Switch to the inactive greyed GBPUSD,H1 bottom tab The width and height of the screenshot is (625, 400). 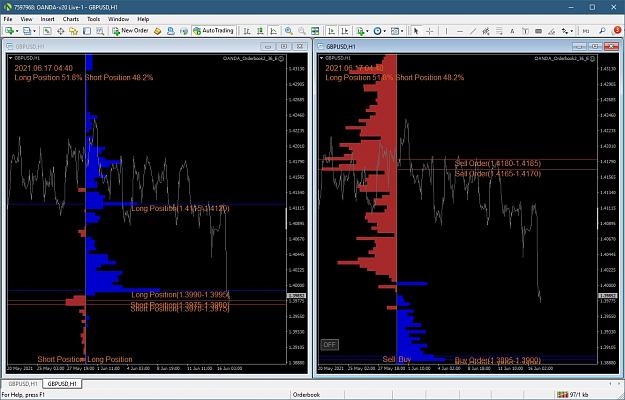point(23,384)
